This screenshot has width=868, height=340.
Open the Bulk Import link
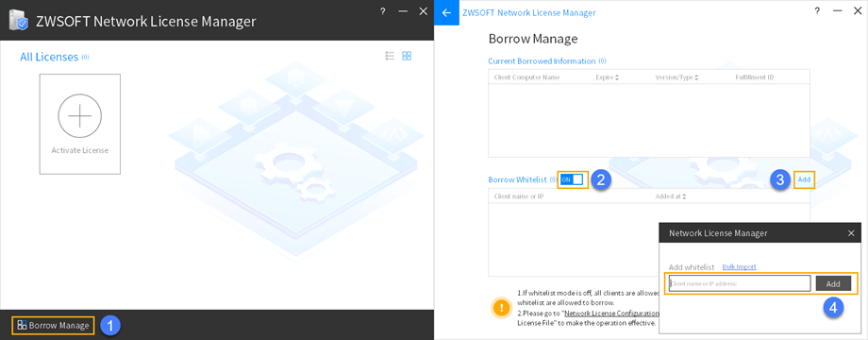click(739, 267)
